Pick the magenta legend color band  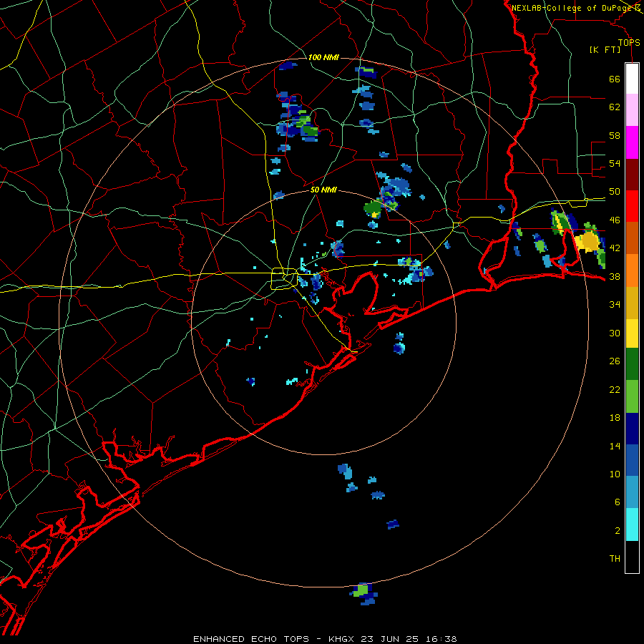click(632, 142)
